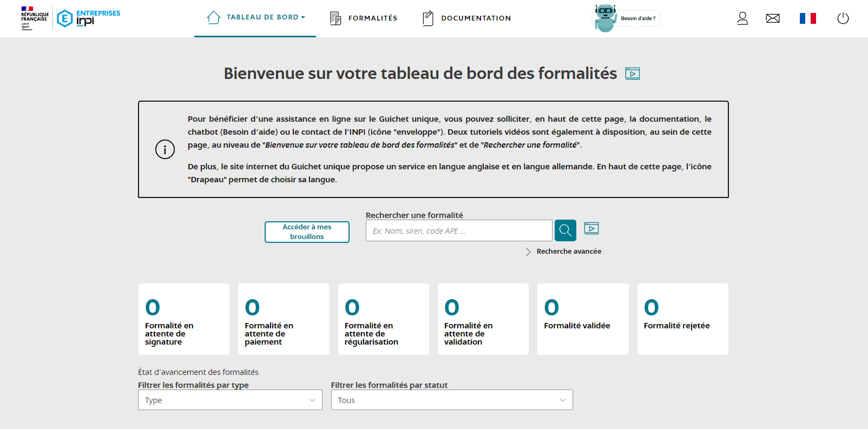Open the Type filter dropdown
The height and width of the screenshot is (429, 868).
click(x=230, y=400)
